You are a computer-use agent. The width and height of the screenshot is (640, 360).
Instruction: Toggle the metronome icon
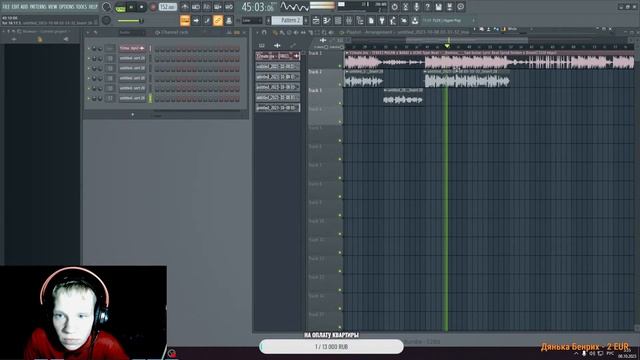click(185, 7)
